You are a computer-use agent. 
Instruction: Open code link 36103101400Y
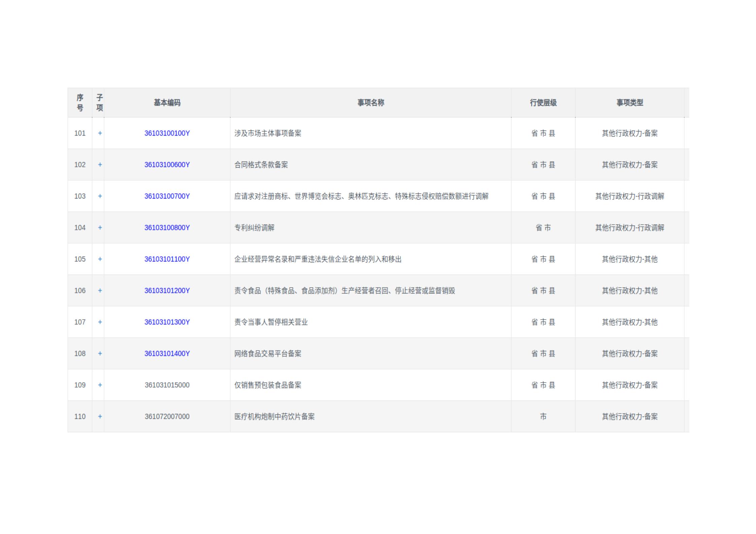pos(167,353)
